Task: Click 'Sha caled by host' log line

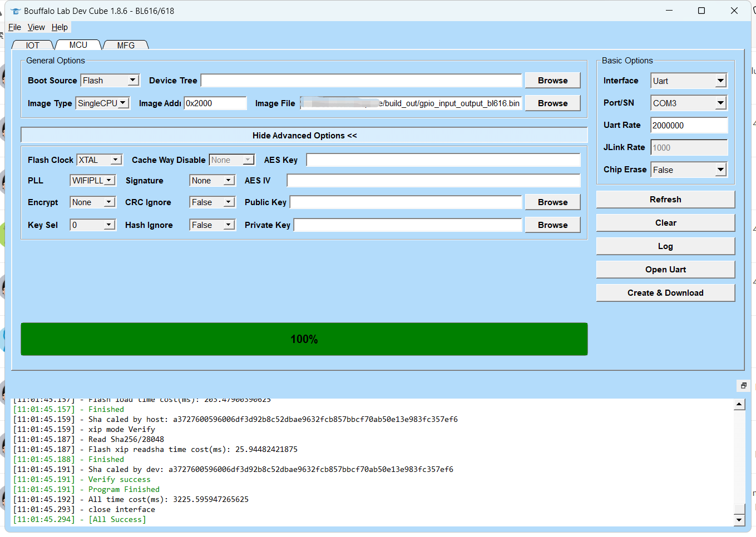Action: [x=235, y=420]
